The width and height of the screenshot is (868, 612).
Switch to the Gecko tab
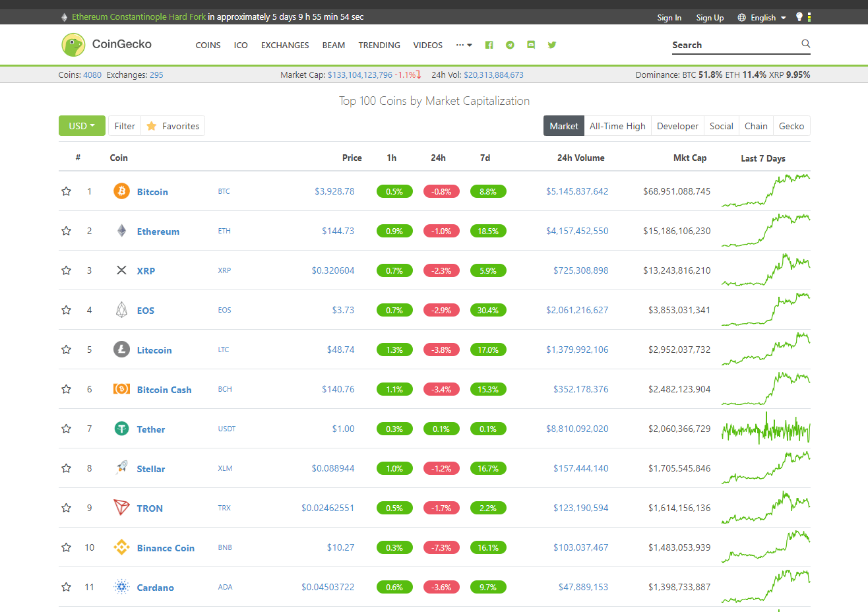tap(791, 126)
